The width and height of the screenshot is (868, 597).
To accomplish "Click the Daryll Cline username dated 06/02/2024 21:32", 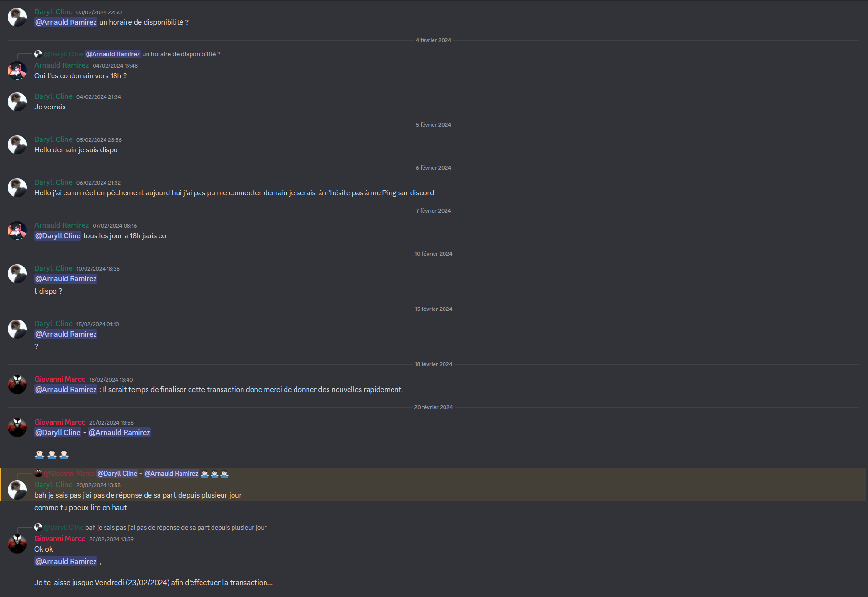I will point(53,182).
